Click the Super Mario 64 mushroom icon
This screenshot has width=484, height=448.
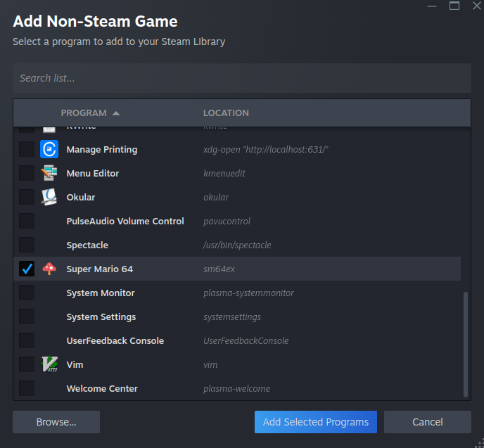point(49,269)
